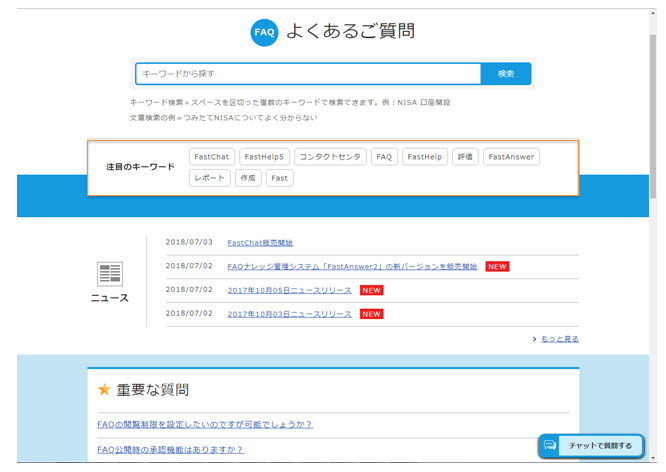
Task: Select the FastAnswer keyword tag
Action: pyautogui.click(x=511, y=157)
